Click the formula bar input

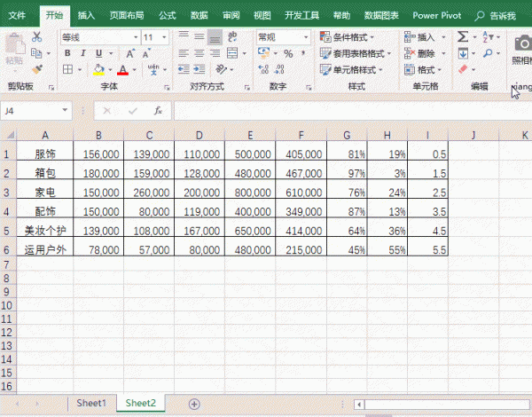tap(353, 111)
